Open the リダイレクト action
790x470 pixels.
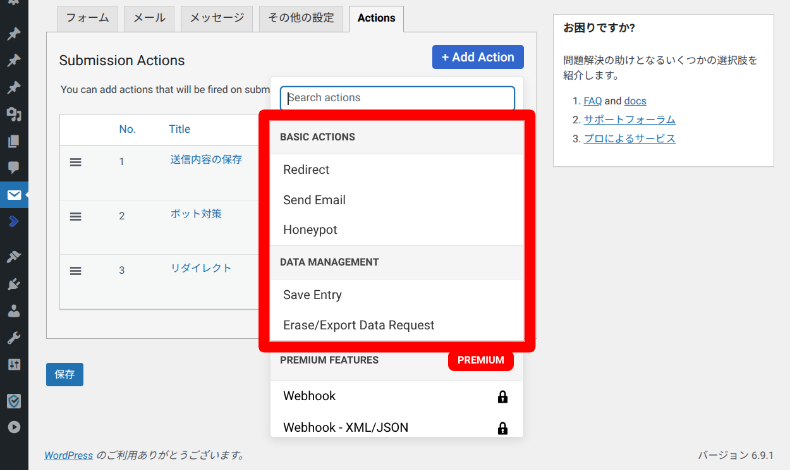pyautogui.click(x=201, y=268)
